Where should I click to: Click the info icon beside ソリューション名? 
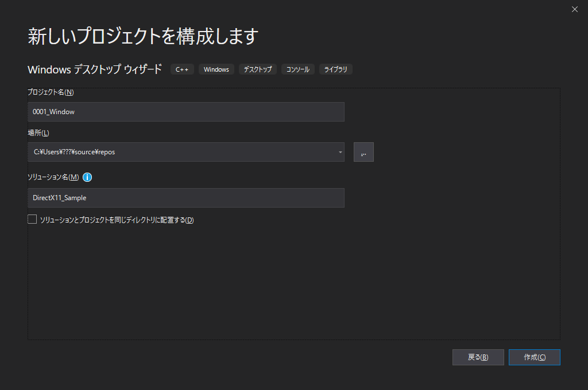(87, 177)
